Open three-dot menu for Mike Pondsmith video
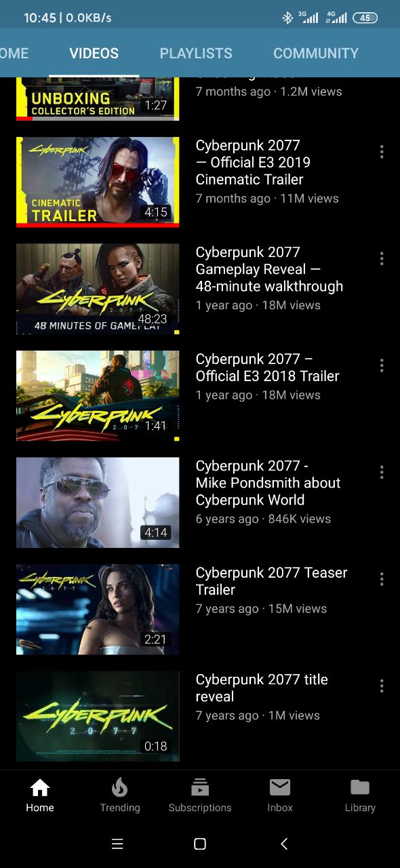The height and width of the screenshot is (868, 400). [382, 472]
